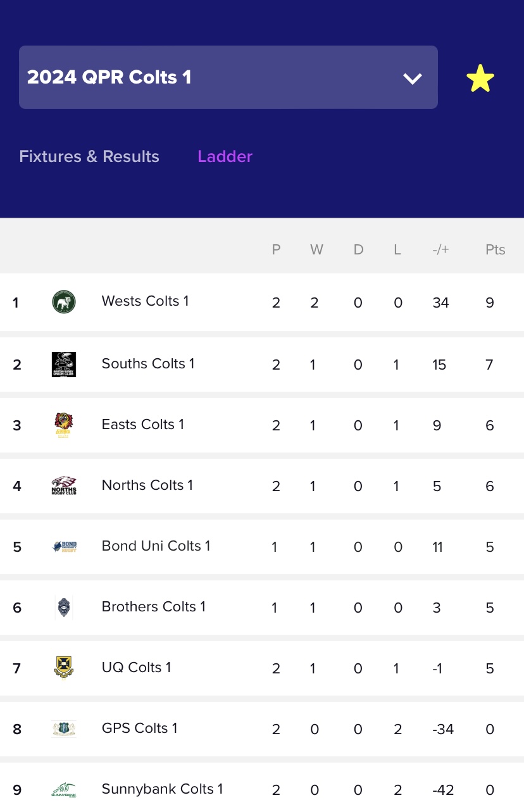Tap the Wests Colts 1 bulldog logo

[64, 302]
